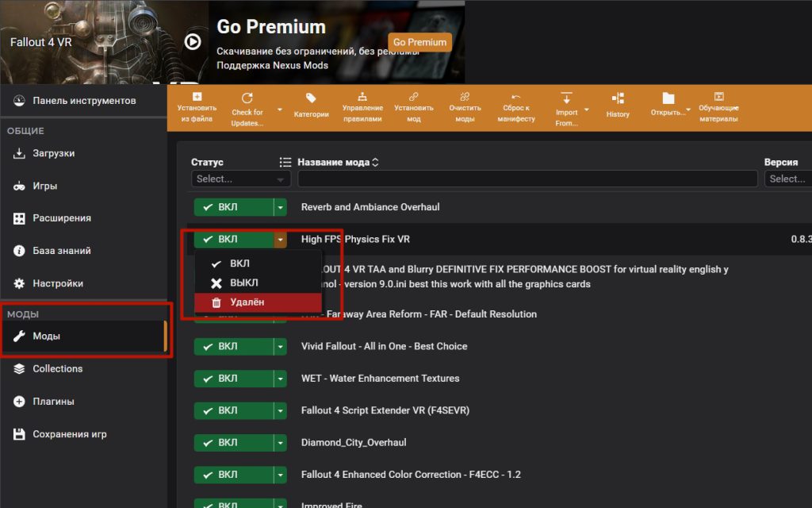Click the Go Premium button
The image size is (812, 508).
[419, 42]
